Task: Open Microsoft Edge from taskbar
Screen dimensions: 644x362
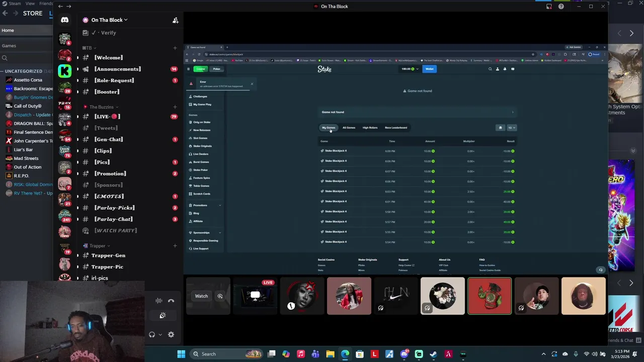Action: 345,354
